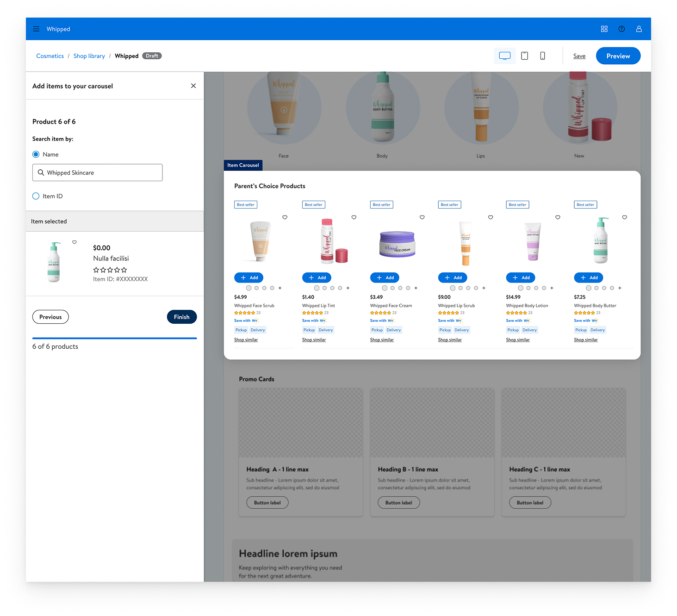This screenshot has height=616, width=677.
Task: Favorite the Whipped Lip Tint product
Action: [x=354, y=217]
